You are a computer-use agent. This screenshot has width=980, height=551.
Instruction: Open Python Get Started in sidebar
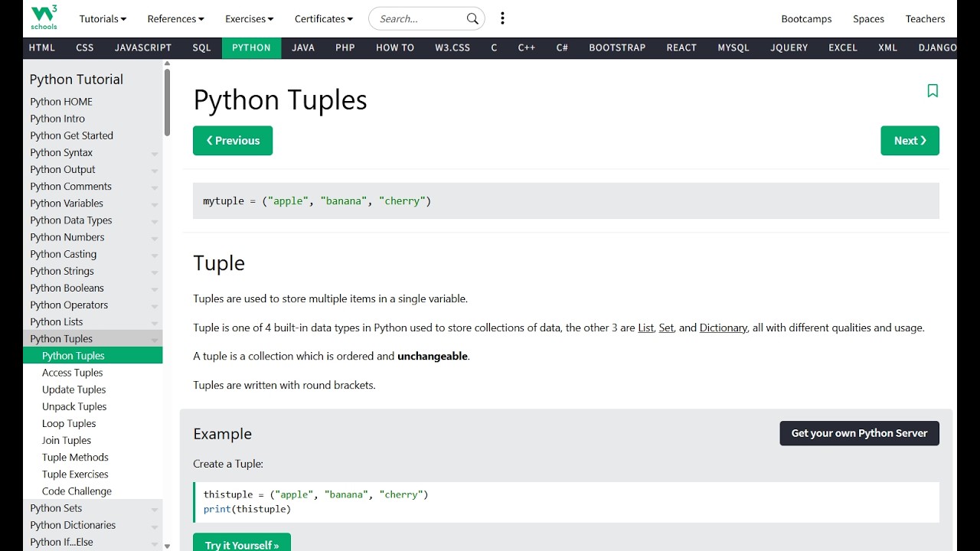coord(93,135)
